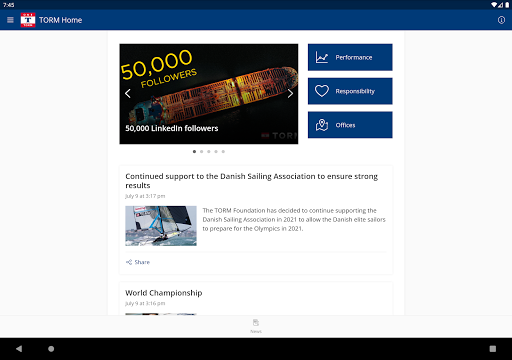The image size is (512, 360).
Task: Open the World Championship article
Action: tap(164, 293)
